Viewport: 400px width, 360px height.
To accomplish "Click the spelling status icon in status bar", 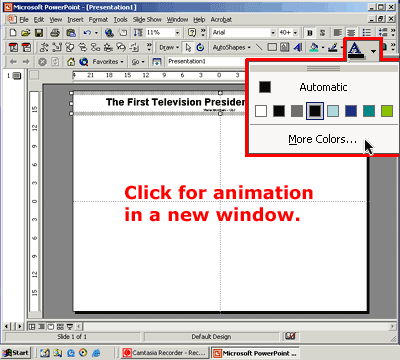I will click(x=290, y=336).
